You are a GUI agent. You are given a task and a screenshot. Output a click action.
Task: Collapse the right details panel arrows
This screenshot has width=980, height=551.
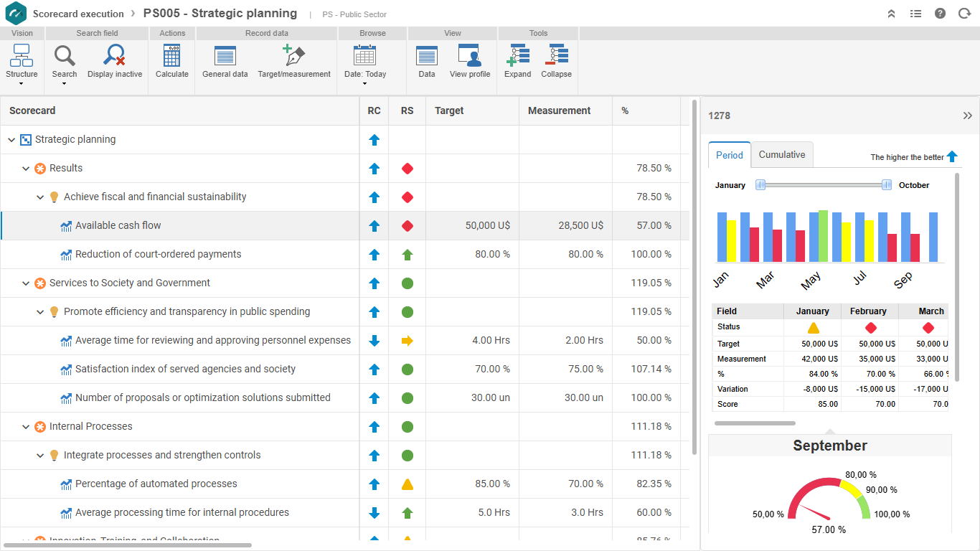(967, 116)
